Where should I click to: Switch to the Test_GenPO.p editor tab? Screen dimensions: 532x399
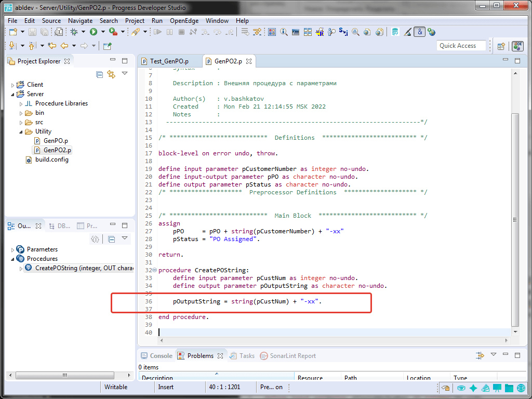tap(169, 61)
